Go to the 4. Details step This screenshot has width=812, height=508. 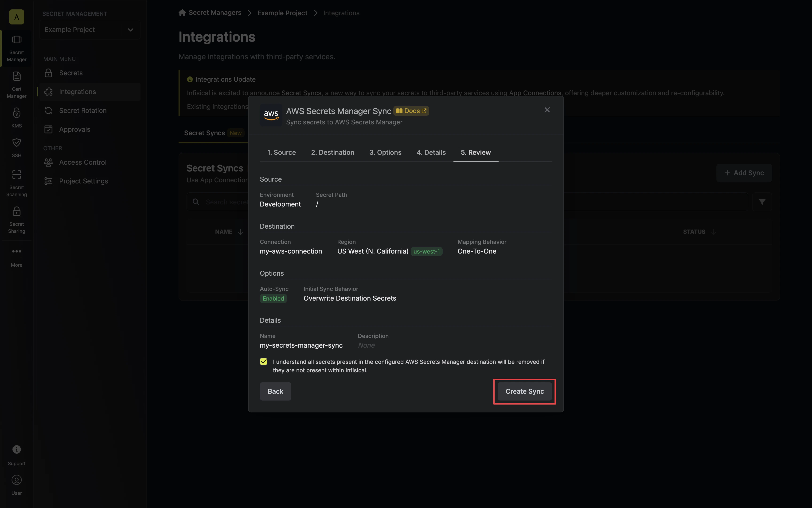coord(431,153)
